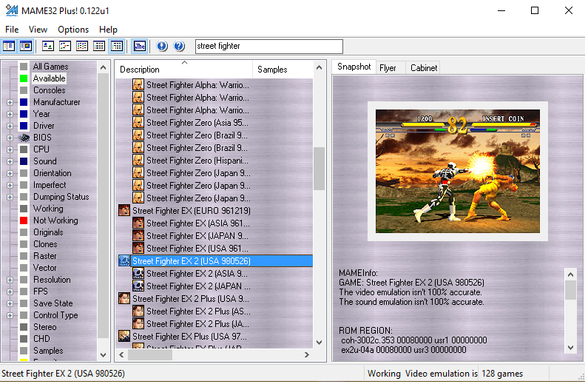Click the folder tree scroll down arrow

[103, 354]
